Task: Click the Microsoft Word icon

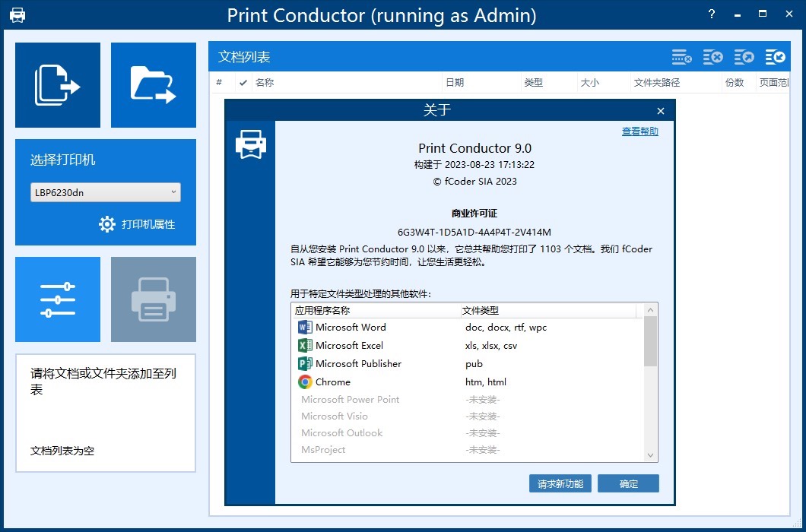Action: coord(305,328)
